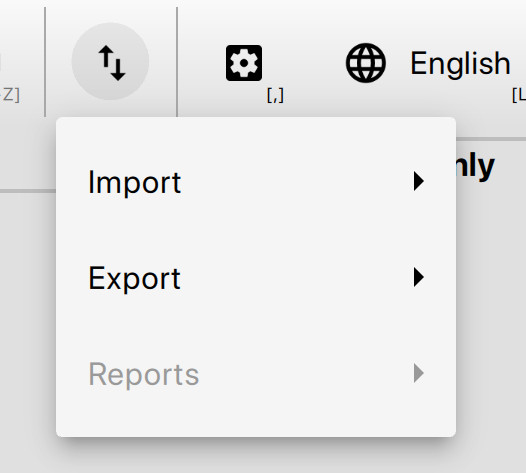This screenshot has height=473, width=526.
Task: Click empty menu space below Reports
Action: 256,428
